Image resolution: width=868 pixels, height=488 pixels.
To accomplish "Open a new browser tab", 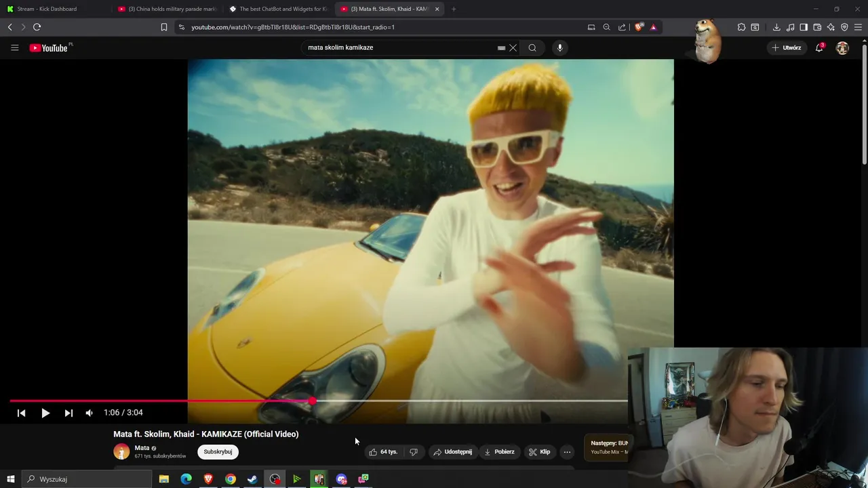I will [x=454, y=9].
